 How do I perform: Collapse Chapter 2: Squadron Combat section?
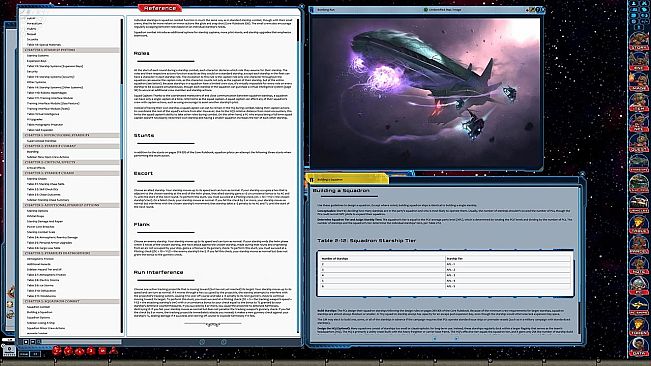(71, 301)
